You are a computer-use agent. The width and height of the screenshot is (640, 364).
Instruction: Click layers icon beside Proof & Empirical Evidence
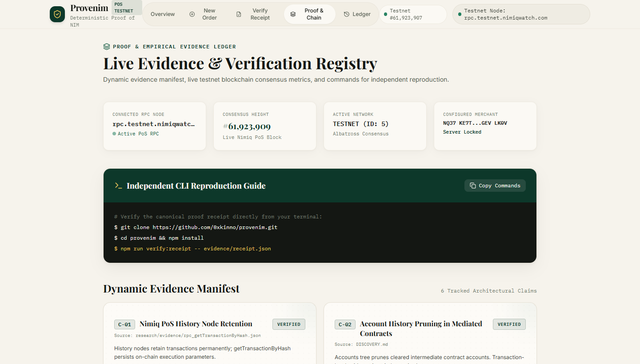pos(107,47)
